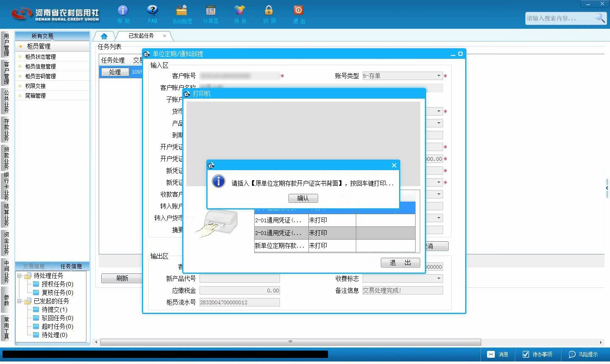This screenshot has width=610, height=364.
Task: Open 权限交接 menu item
Action: (35, 86)
